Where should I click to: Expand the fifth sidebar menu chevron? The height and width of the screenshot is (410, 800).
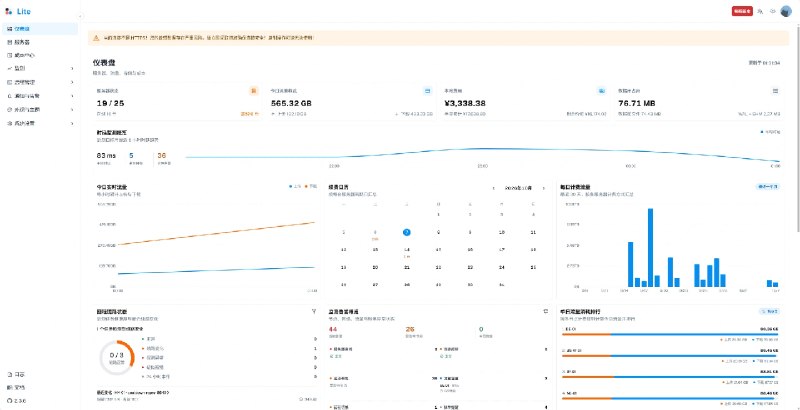(x=72, y=82)
